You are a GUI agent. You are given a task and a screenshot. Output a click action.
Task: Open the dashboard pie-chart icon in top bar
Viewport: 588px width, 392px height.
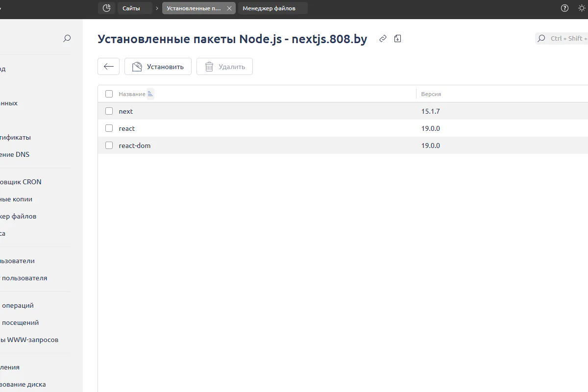[107, 8]
